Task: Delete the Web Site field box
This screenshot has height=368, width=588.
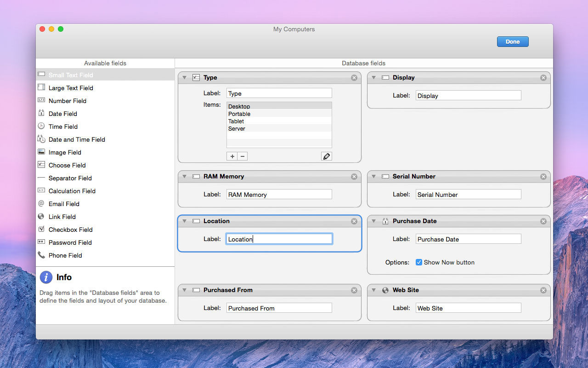Action: [543, 290]
